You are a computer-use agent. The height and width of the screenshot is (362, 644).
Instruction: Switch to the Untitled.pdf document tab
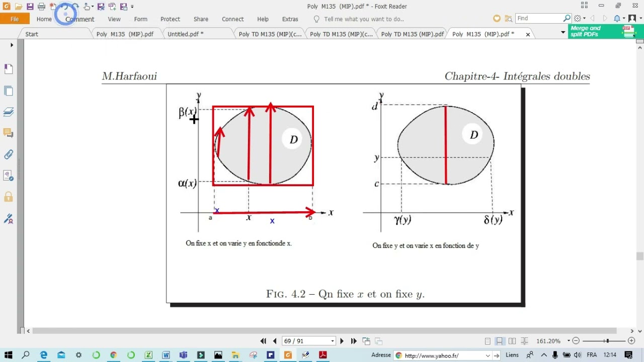(x=186, y=34)
